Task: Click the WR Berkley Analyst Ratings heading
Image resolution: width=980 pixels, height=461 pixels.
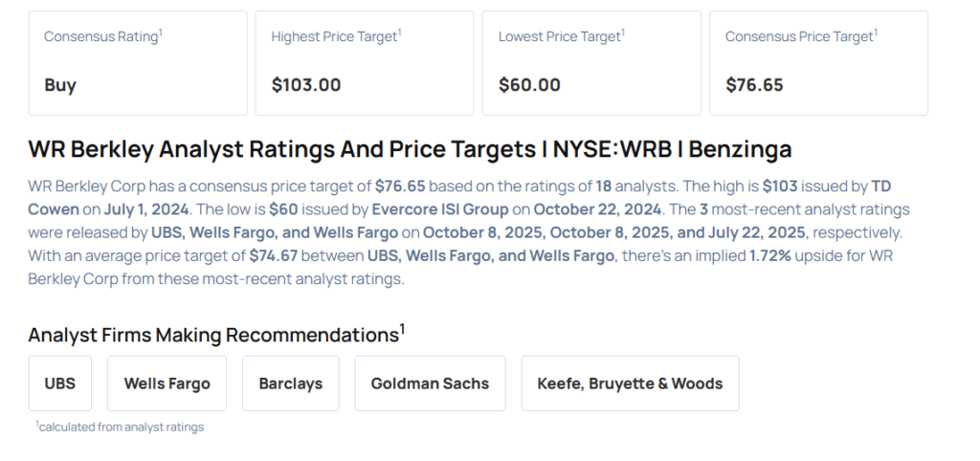Action: click(x=410, y=150)
